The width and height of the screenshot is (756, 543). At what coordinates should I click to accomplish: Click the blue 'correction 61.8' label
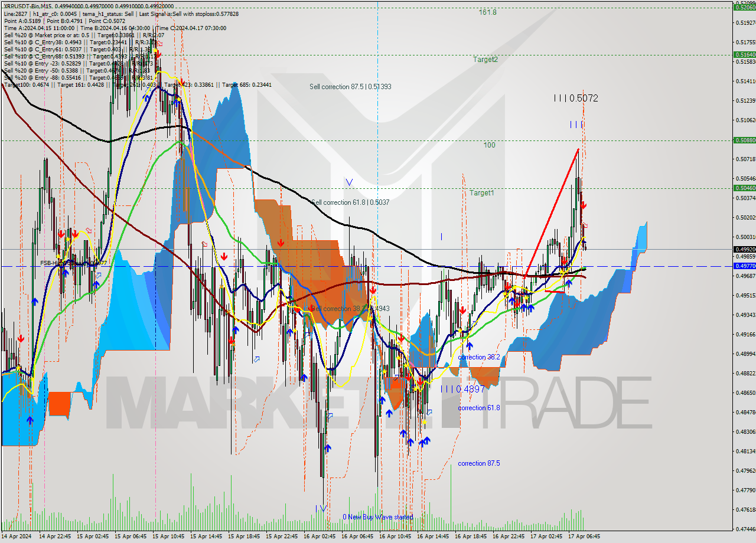point(479,408)
